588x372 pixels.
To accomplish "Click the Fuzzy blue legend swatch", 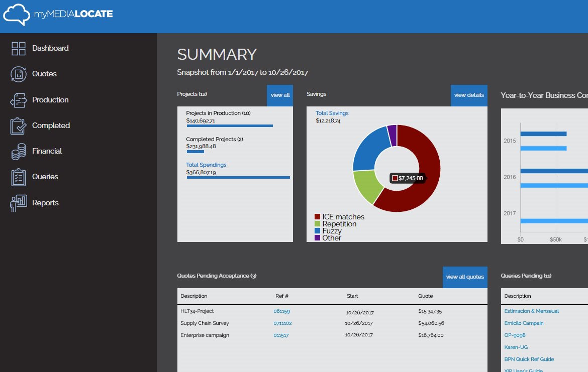I will [317, 231].
